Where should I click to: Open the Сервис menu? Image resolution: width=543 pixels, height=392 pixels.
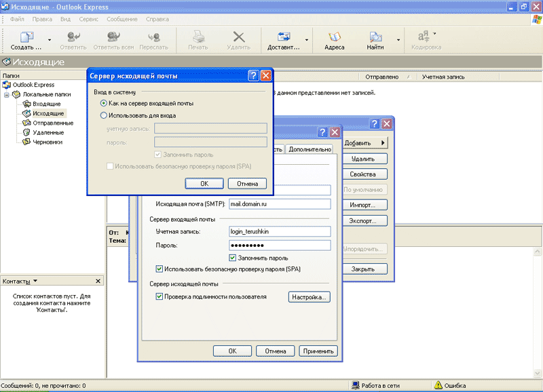(89, 20)
